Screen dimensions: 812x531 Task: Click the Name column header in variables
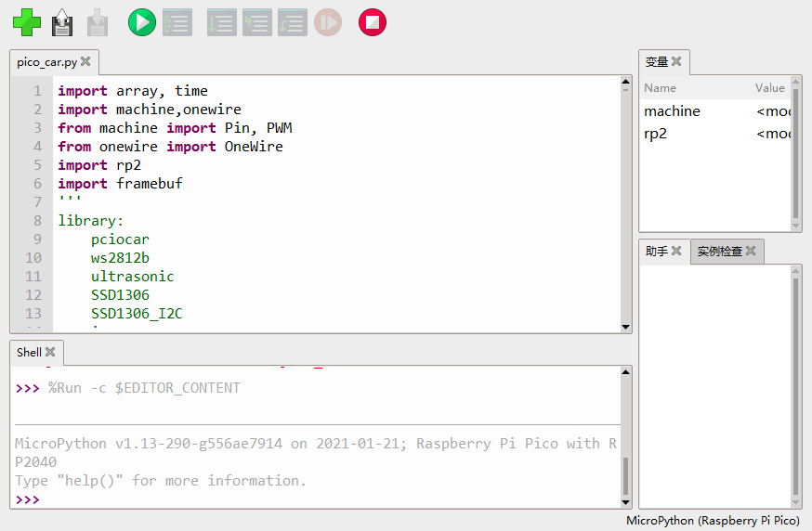click(x=661, y=88)
